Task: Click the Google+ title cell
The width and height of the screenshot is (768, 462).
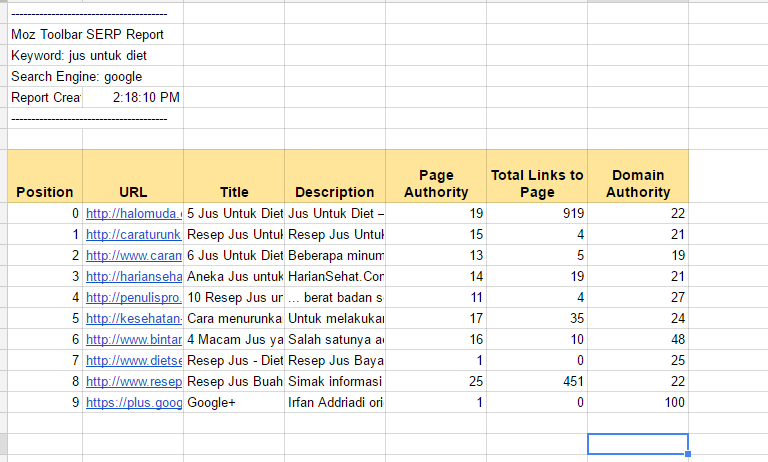Action: pos(234,402)
